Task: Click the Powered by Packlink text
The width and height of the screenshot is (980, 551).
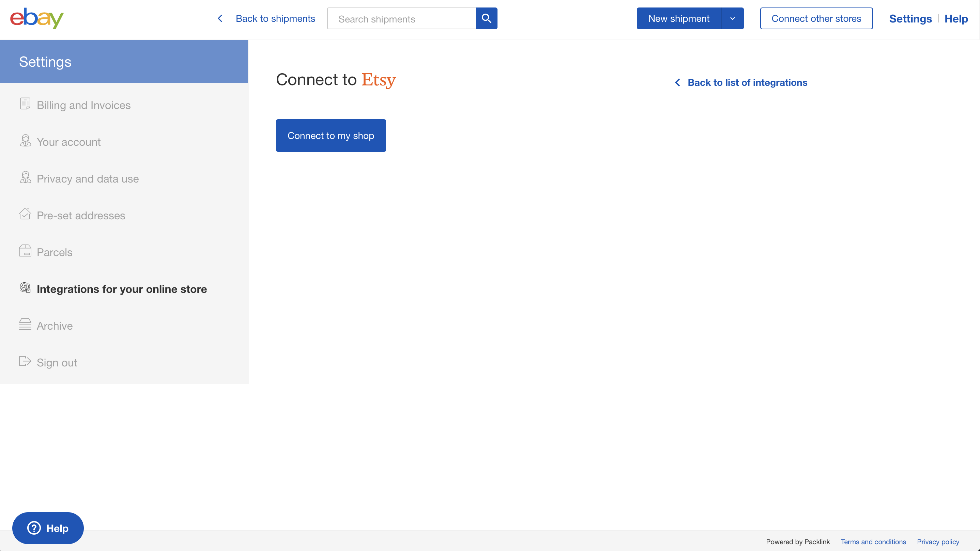Action: [x=798, y=541]
